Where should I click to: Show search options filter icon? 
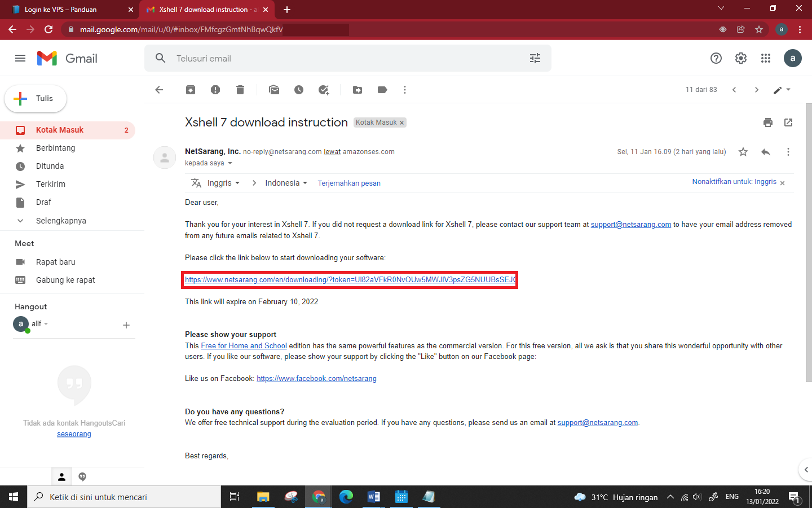coord(535,58)
